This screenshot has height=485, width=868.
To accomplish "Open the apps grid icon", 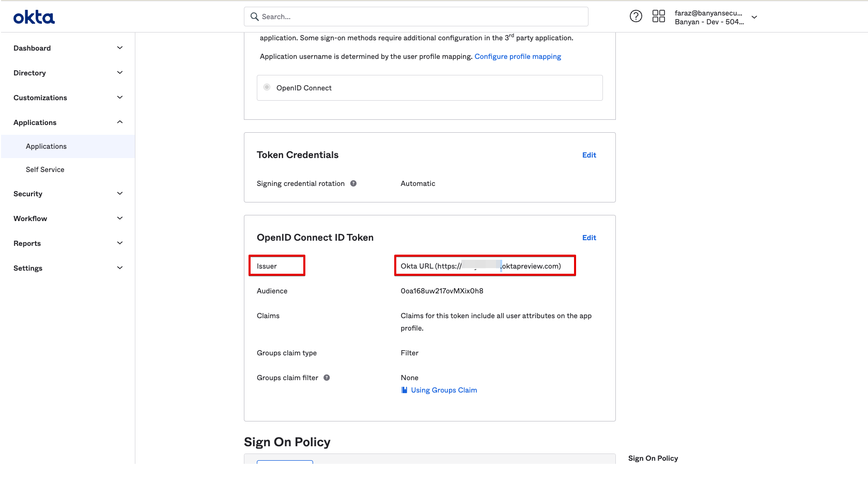I will (x=659, y=17).
